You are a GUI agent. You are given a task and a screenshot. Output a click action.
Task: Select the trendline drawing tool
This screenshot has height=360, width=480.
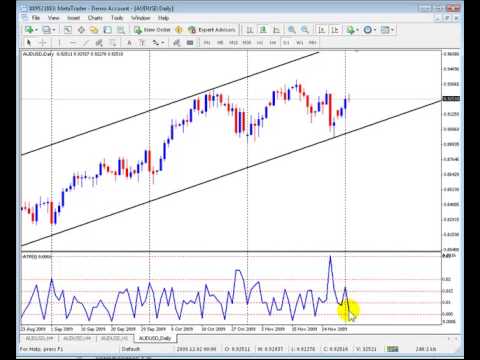pyautogui.click(x=86, y=43)
